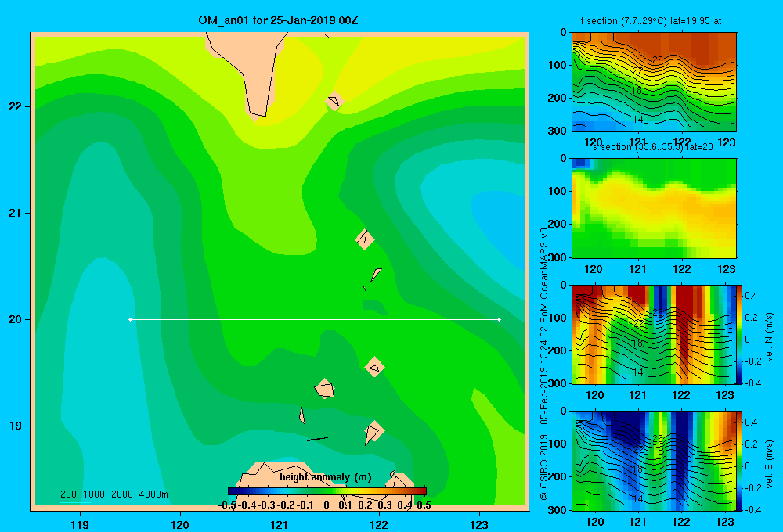Click the vertical "BoM OceanMAPS v3" credit text

point(544,276)
